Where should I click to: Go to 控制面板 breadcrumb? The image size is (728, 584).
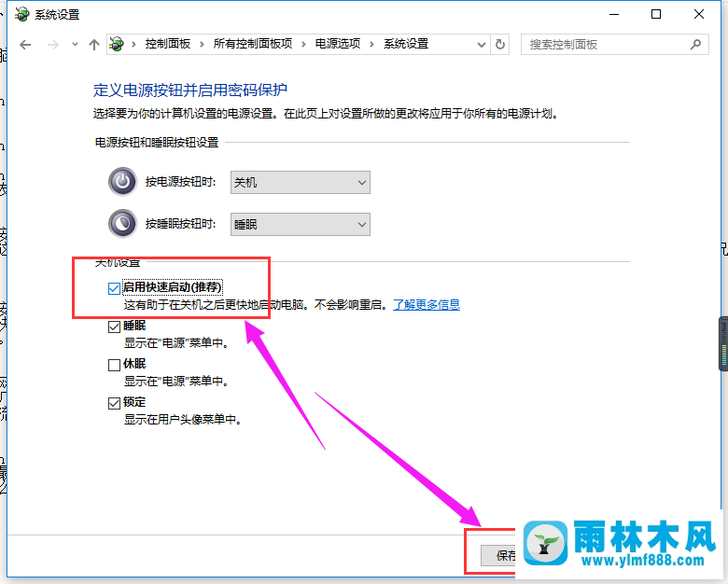[168, 44]
